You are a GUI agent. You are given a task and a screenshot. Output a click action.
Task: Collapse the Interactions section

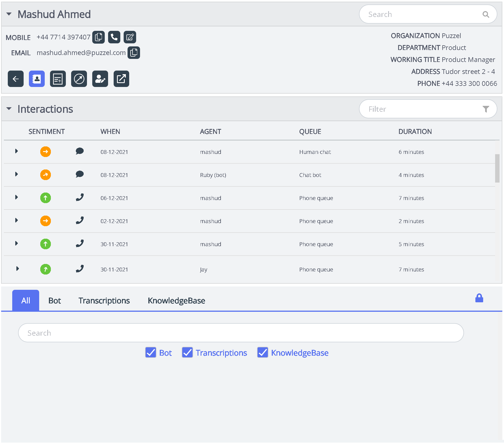9,109
